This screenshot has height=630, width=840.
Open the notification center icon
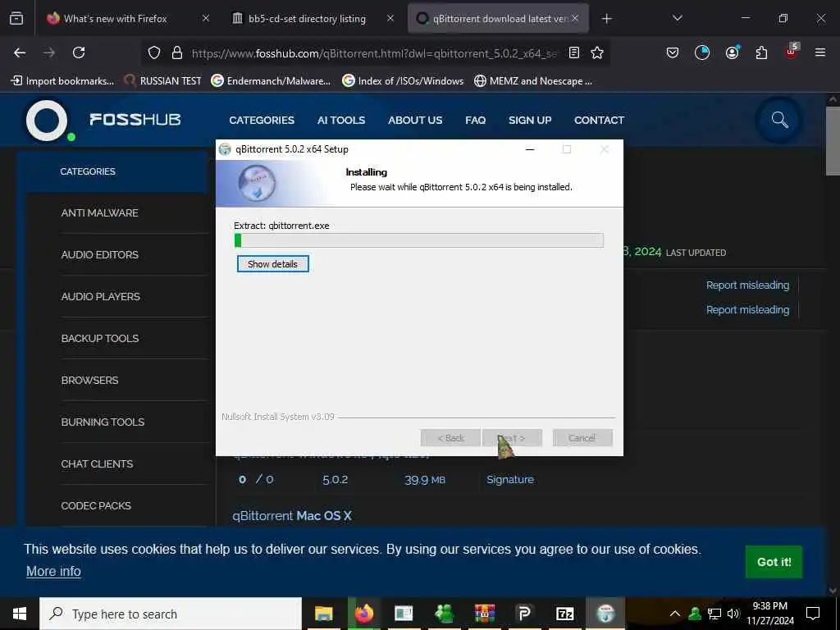(x=813, y=614)
